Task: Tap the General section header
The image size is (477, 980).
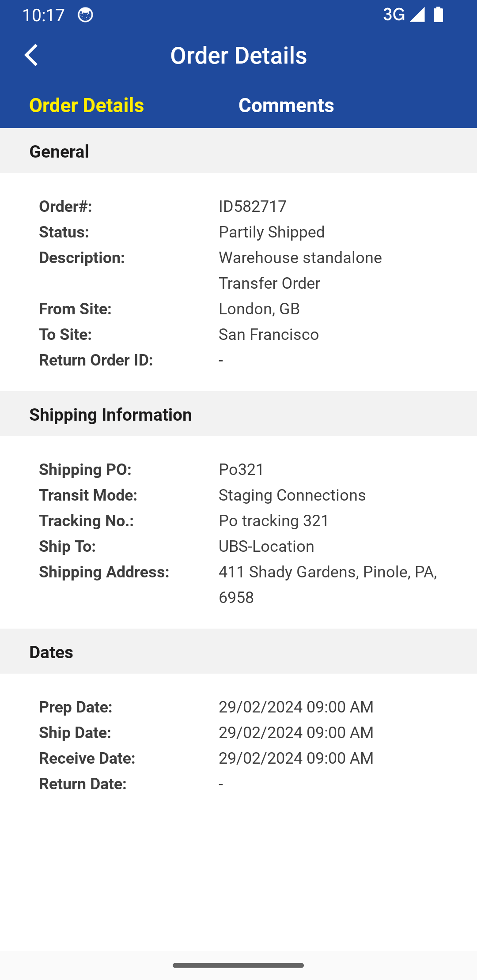Action: click(x=59, y=151)
